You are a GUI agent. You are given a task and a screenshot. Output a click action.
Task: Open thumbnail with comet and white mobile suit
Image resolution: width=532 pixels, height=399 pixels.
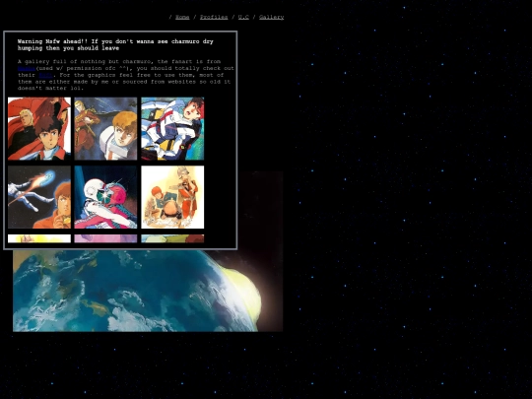[x=39, y=197]
